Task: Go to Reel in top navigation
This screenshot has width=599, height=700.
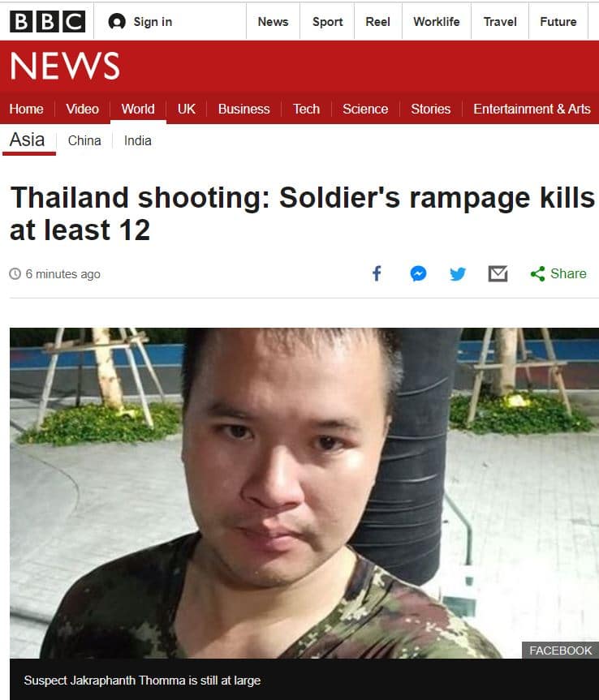Action: point(378,21)
